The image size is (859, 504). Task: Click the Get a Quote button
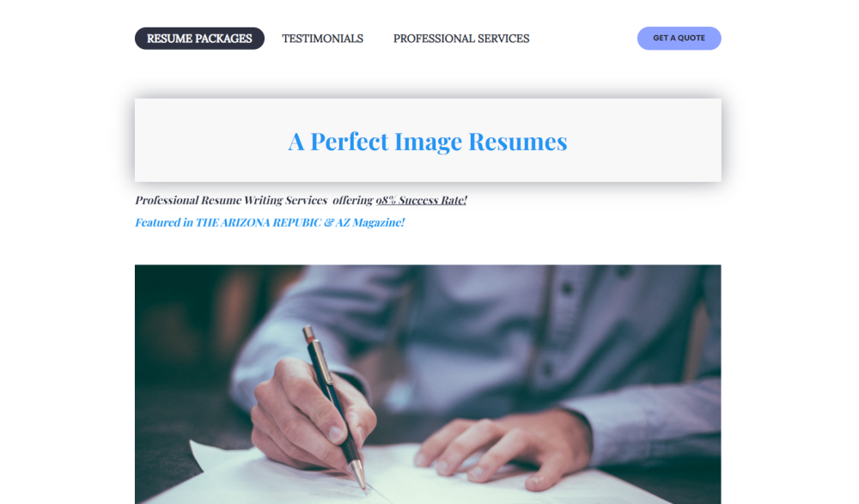coord(679,39)
